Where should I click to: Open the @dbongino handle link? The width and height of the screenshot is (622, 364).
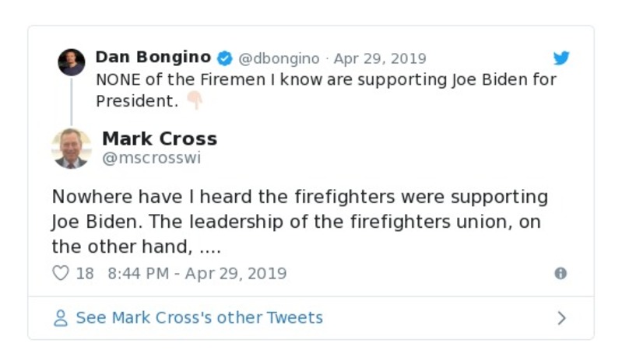279,59
